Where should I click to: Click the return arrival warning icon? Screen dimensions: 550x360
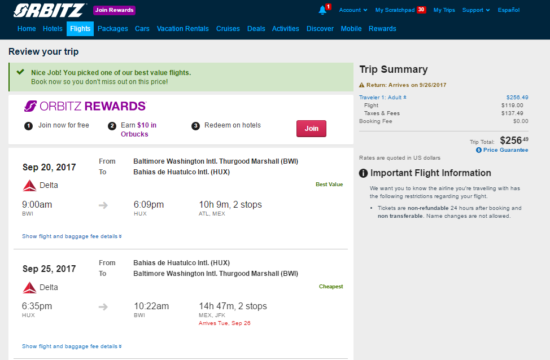pos(362,85)
